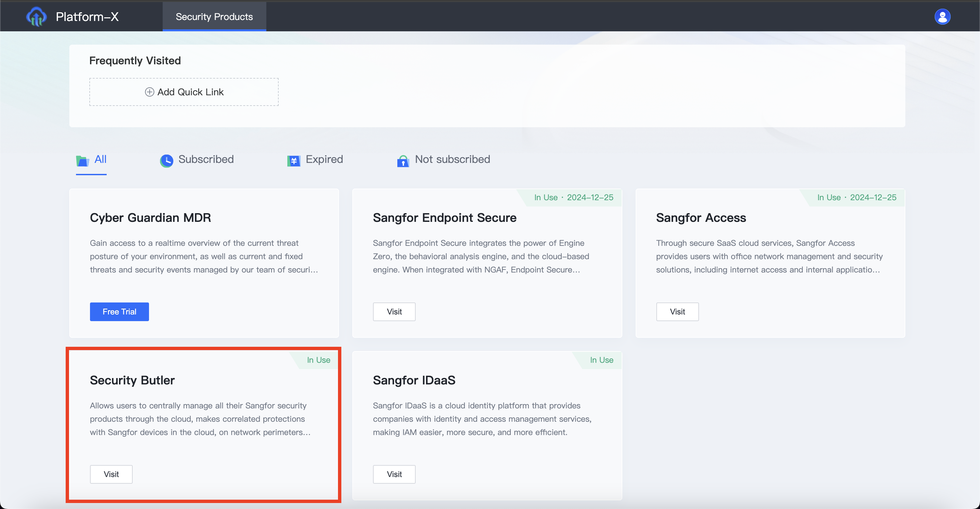Click the clock icon beside Subscribed

(166, 161)
